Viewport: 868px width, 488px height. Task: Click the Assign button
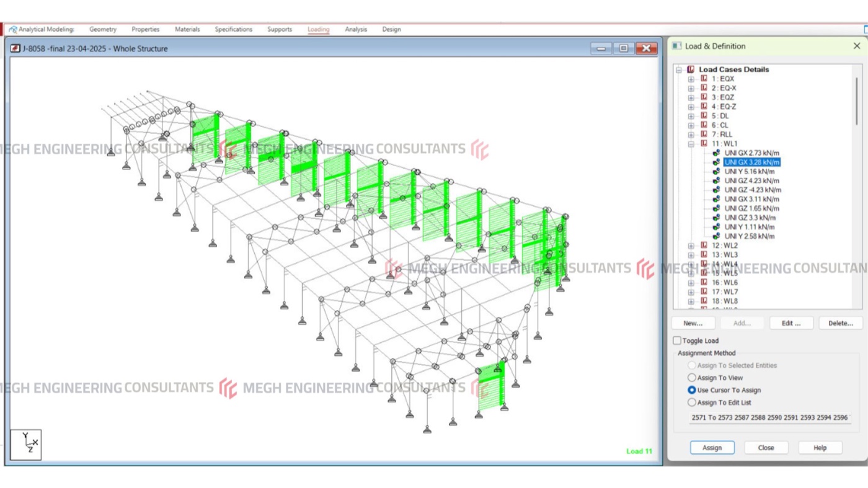(x=712, y=448)
